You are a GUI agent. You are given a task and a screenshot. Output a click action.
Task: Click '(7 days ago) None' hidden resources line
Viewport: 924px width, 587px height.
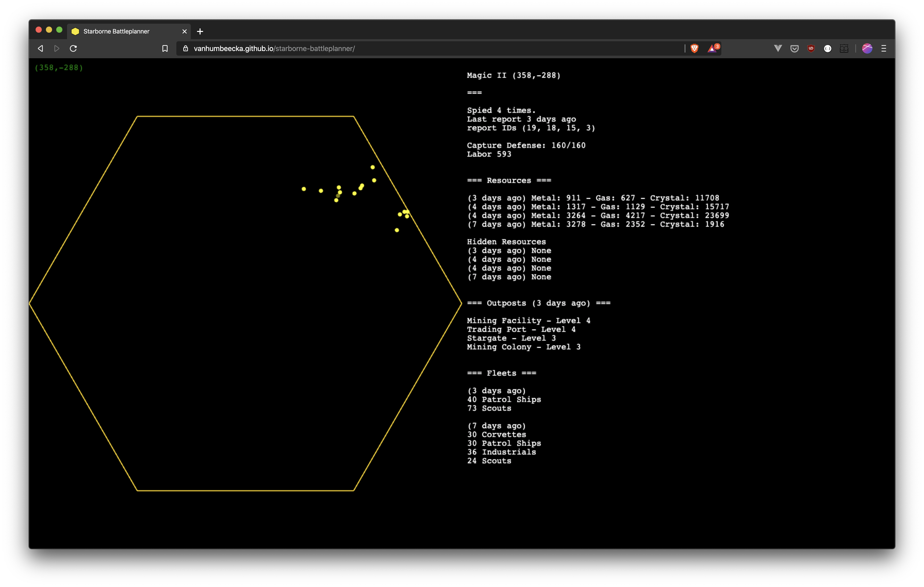[x=509, y=277]
